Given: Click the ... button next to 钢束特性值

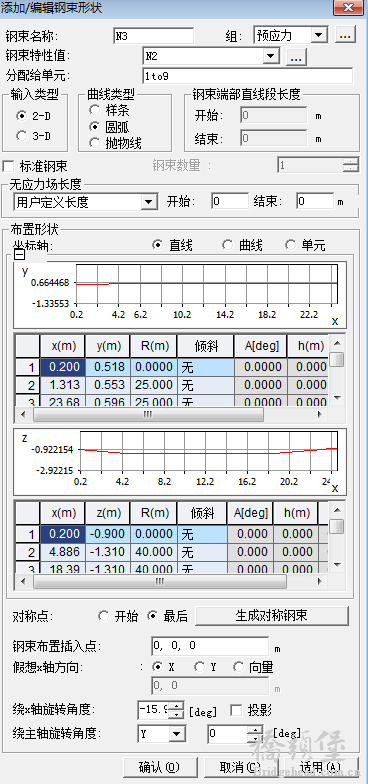Looking at the screenshot, I should coord(296,58).
